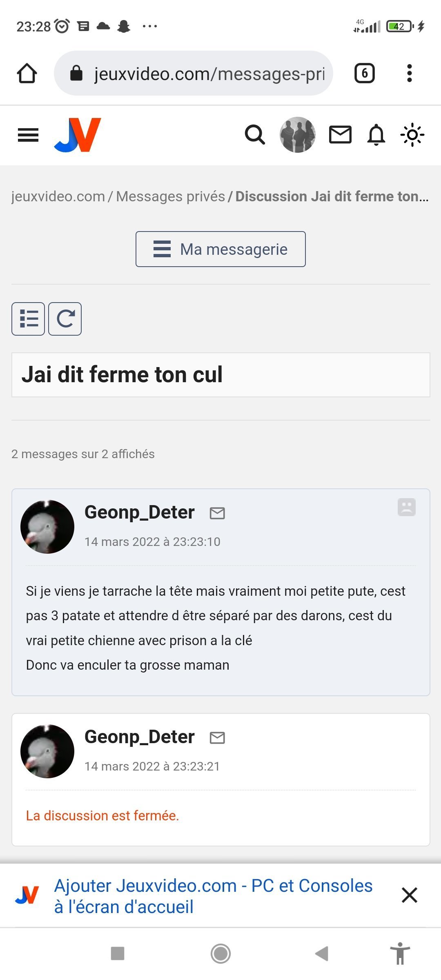
Task: Open Geonp_Deter profile from second message
Action: 139,737
